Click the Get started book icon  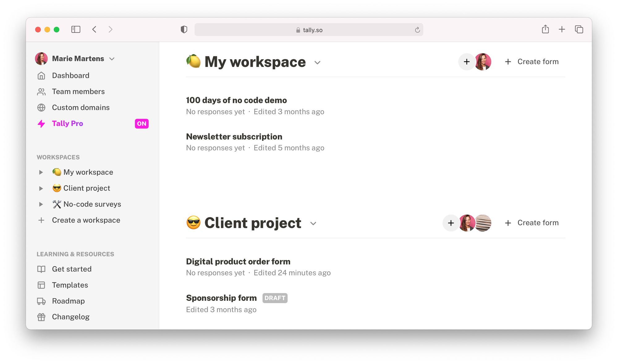(x=41, y=269)
